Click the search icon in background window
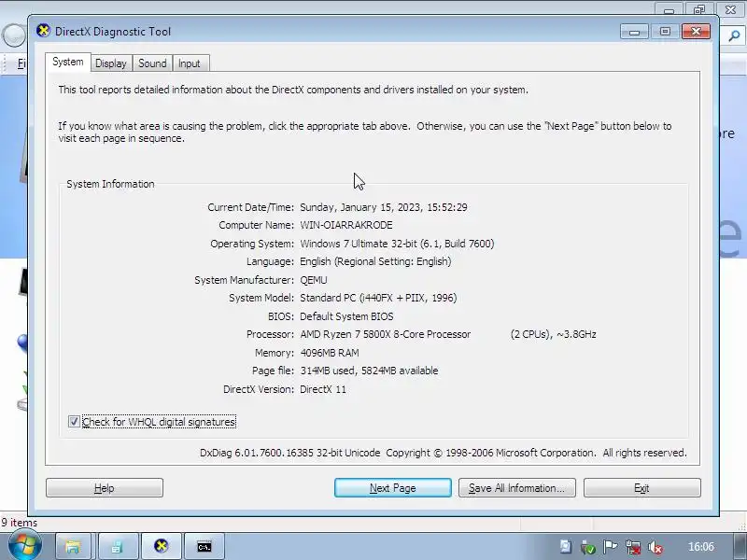The height and width of the screenshot is (560, 747). click(735, 35)
